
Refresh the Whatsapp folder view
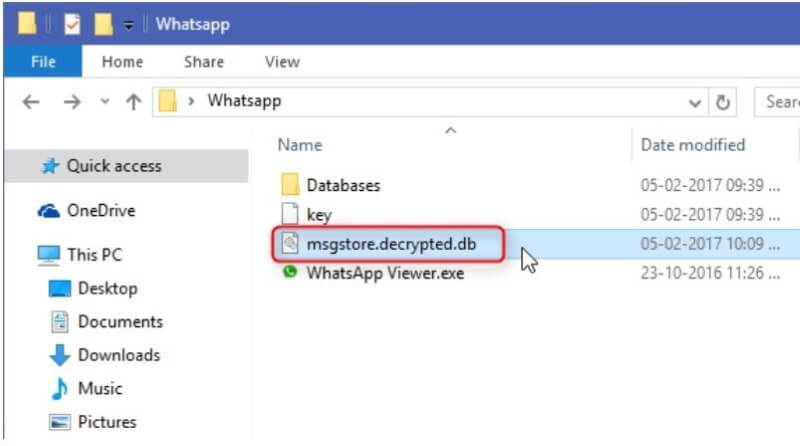[x=722, y=102]
